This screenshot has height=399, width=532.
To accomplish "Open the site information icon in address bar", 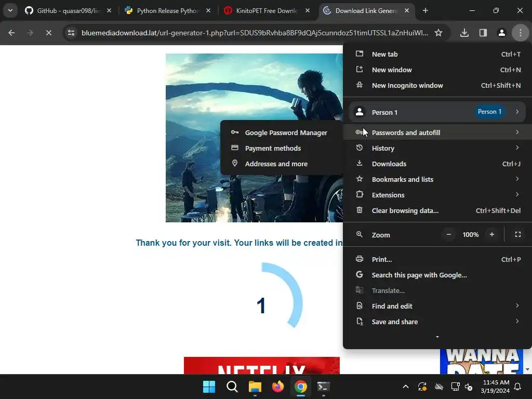I will pos(71,33).
